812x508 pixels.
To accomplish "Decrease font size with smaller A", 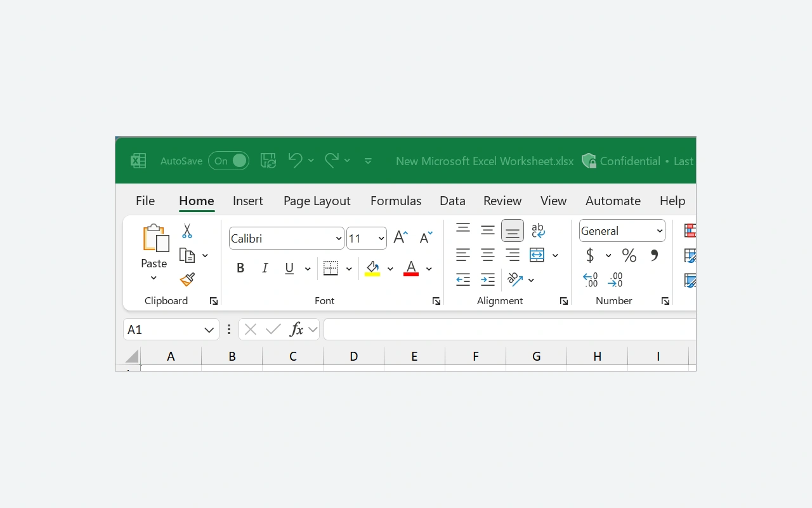I will [426, 237].
